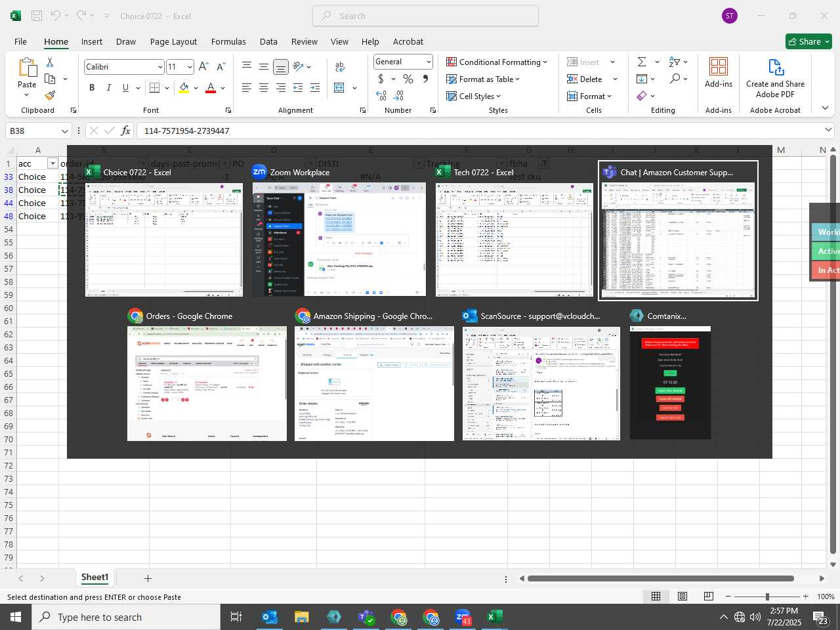This screenshot has width=840, height=630.
Task: Switch to the Tech 0722 Excel window thumbnail
Action: [514, 240]
